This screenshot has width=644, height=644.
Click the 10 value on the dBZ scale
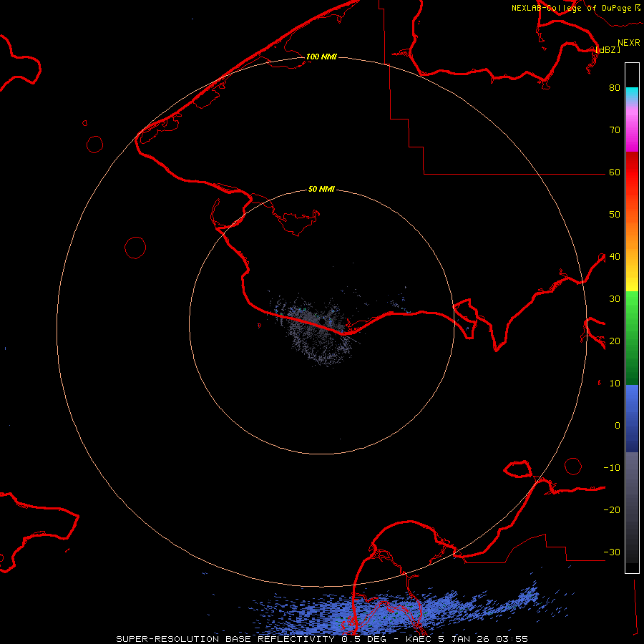[615, 384]
